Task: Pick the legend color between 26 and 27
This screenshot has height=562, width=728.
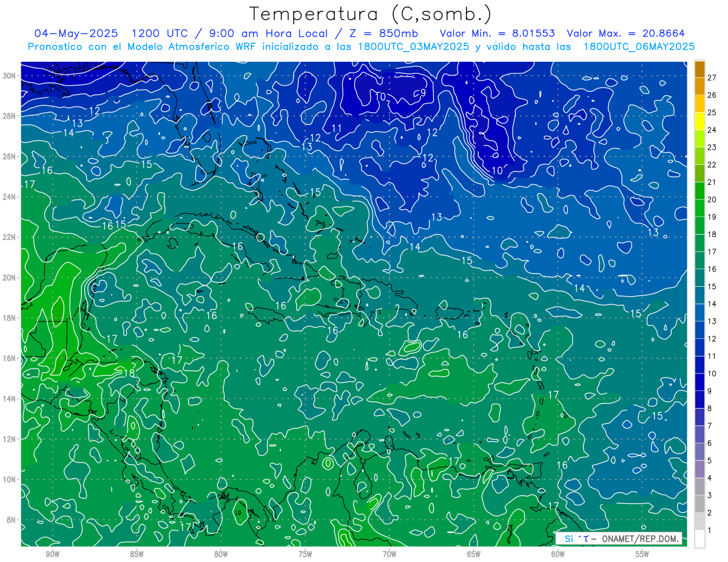Action: tap(699, 87)
